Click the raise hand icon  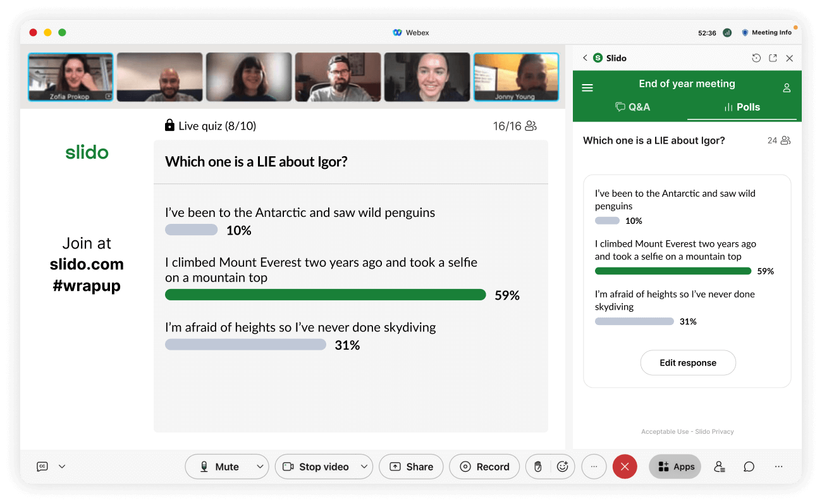(538, 467)
